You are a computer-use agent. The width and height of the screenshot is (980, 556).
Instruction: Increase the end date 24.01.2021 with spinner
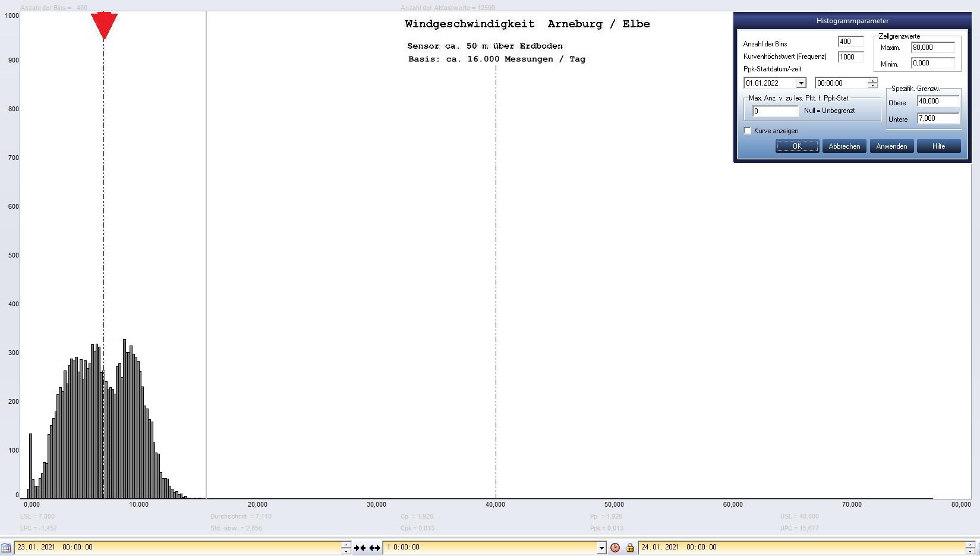pos(970,544)
